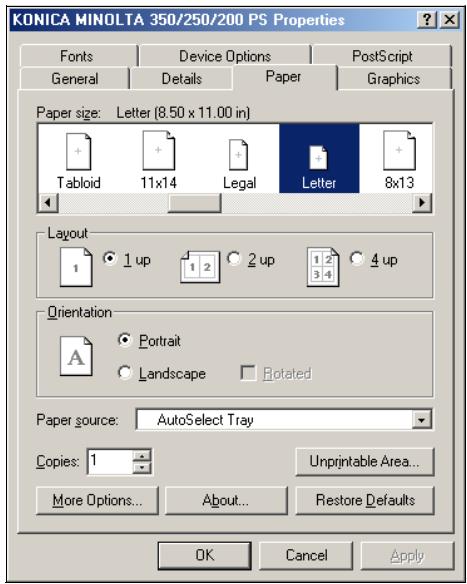Click Restore Defaults button
This screenshot has width=467, height=584.
365,500
